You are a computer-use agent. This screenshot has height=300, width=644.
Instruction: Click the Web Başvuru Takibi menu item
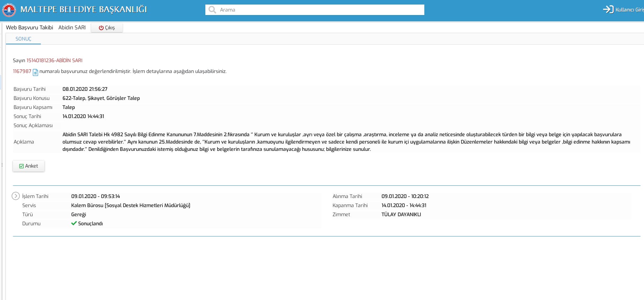pyautogui.click(x=30, y=27)
